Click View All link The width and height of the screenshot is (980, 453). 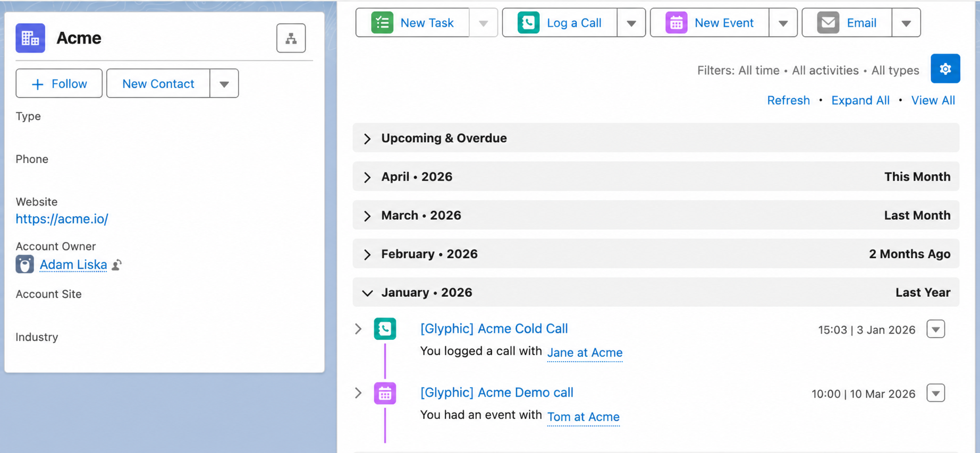click(x=933, y=100)
